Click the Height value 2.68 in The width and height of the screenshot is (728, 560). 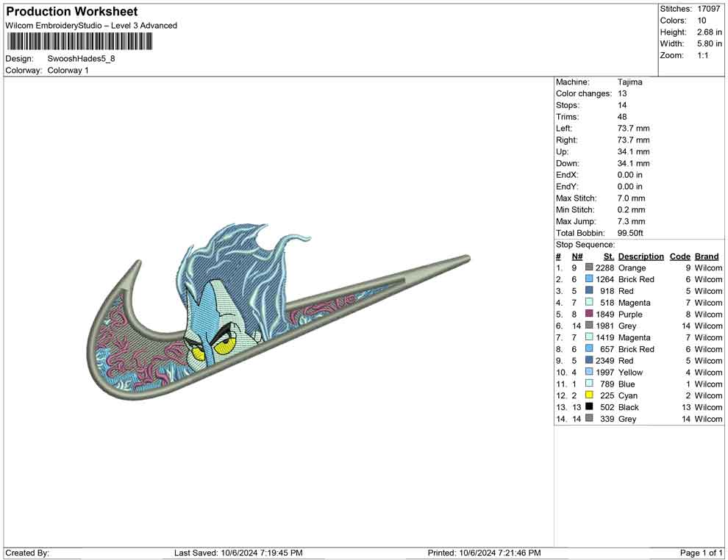(x=710, y=32)
